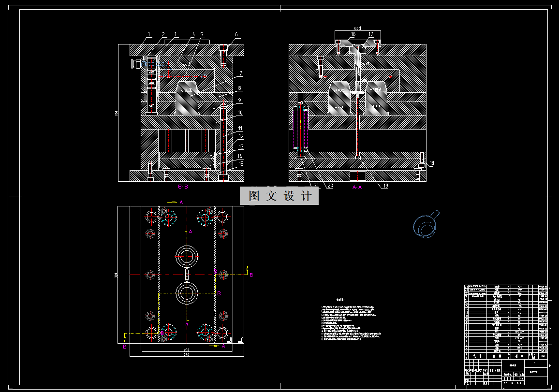Click part callout number 15
Viewport: 559px width, 392px height.
tap(241, 164)
